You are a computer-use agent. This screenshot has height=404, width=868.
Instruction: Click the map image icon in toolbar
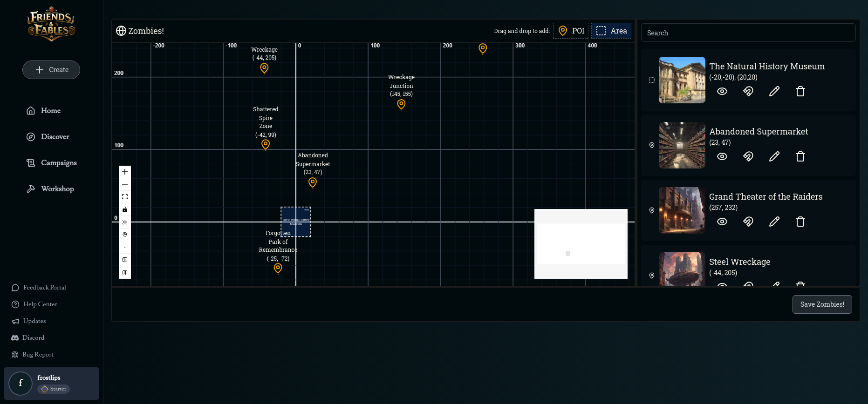125,260
